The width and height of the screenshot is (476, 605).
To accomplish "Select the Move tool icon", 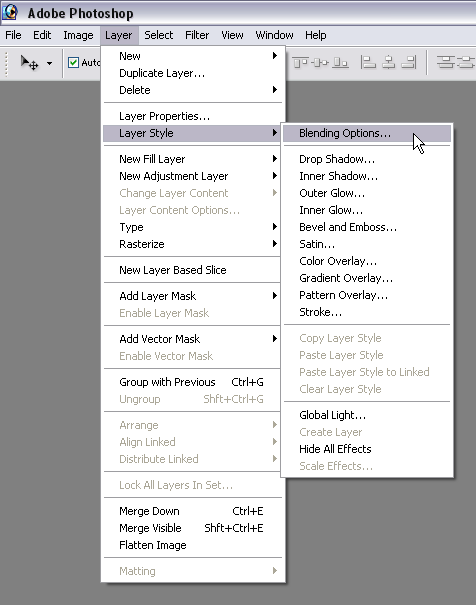I will pyautogui.click(x=29, y=63).
